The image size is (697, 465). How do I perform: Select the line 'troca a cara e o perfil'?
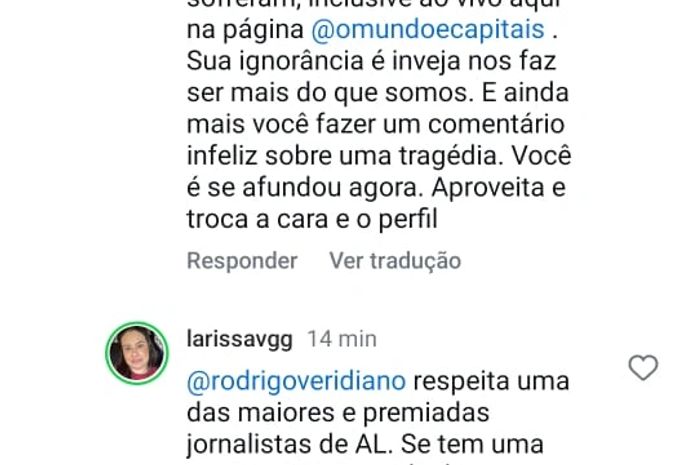pos(312,219)
